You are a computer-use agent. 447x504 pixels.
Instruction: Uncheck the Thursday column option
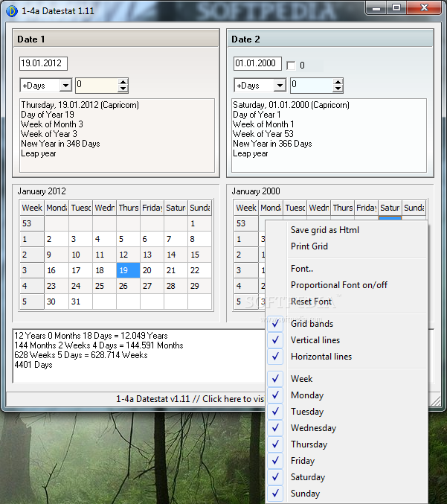pos(347,444)
